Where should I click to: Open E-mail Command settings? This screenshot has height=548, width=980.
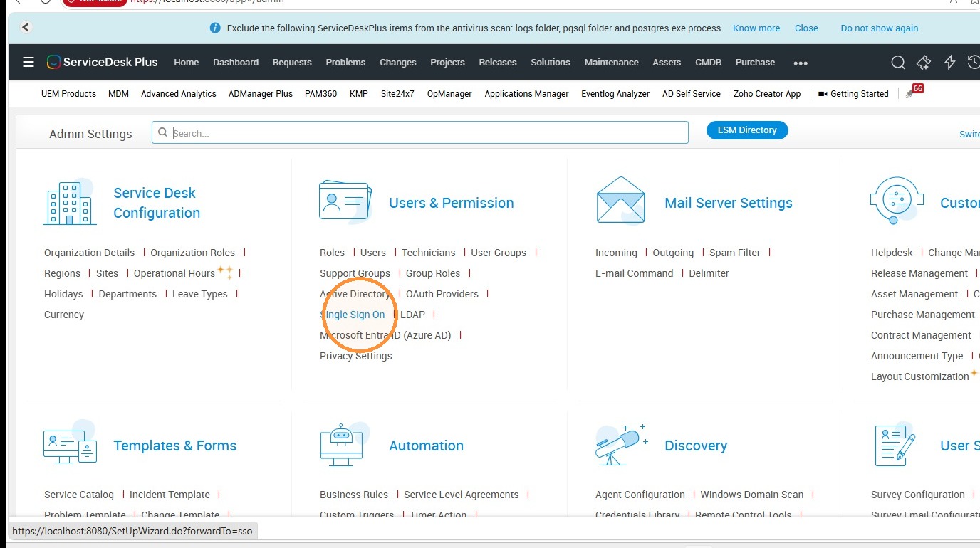(634, 273)
